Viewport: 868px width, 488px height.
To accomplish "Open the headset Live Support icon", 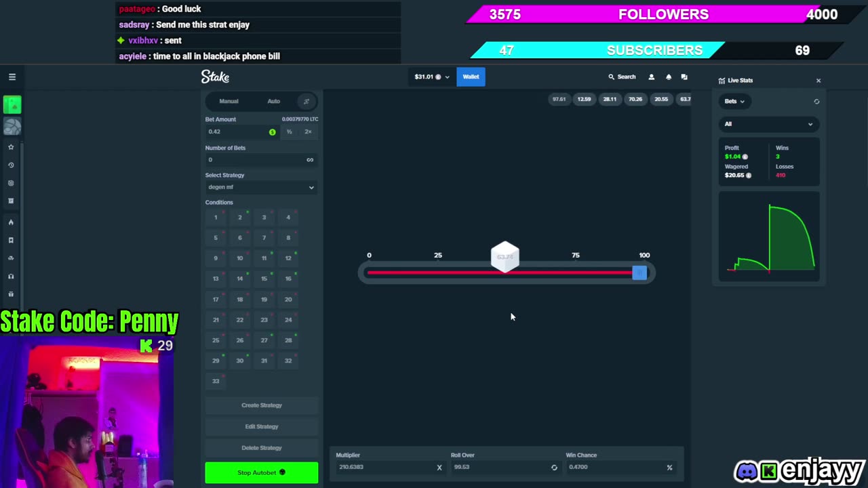I will [x=11, y=276].
